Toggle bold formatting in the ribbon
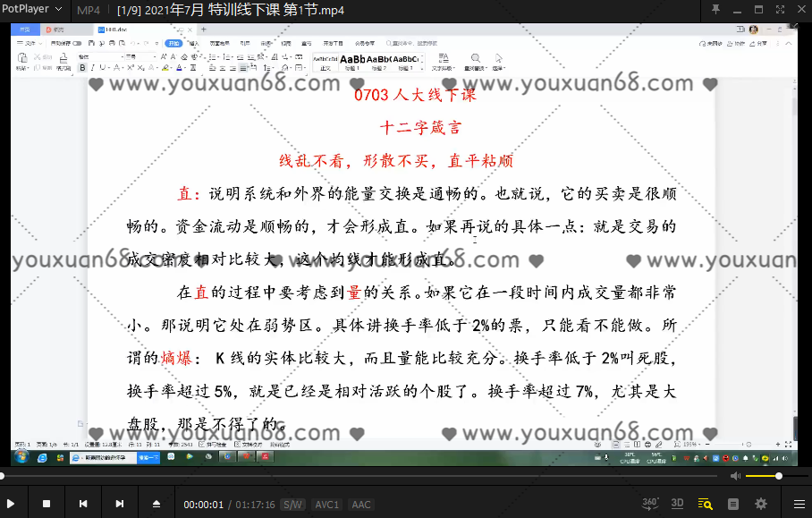Screen dimensions: 812x518 click(x=82, y=67)
